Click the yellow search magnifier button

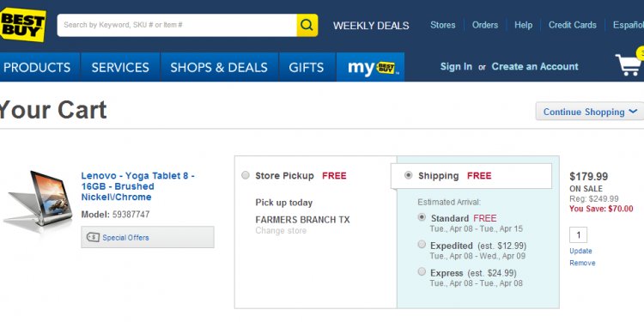(x=307, y=25)
